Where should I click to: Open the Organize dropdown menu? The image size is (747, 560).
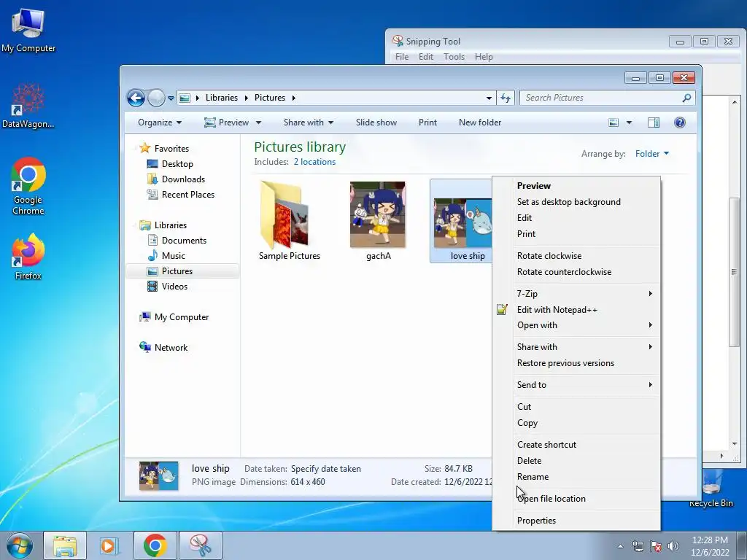coord(160,122)
